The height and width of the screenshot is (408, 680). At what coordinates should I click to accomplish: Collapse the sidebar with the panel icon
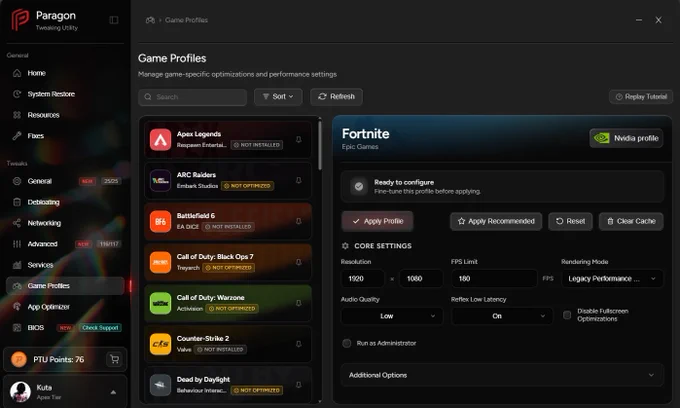(x=114, y=20)
